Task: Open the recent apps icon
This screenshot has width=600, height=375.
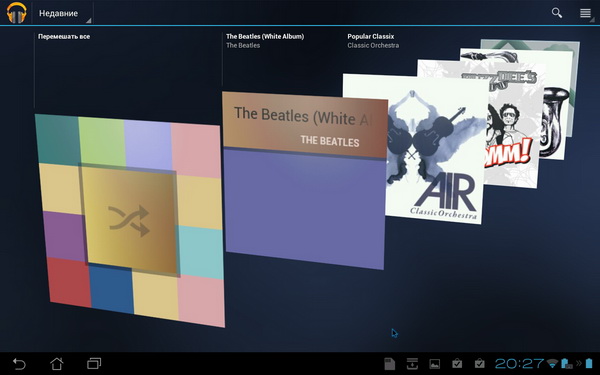Action: point(94,363)
